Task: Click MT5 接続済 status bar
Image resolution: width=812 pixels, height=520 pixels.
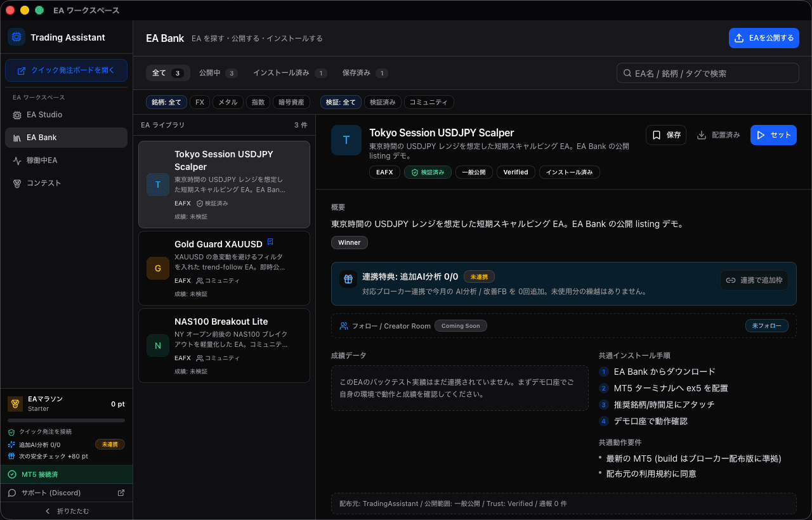Action: click(67, 474)
